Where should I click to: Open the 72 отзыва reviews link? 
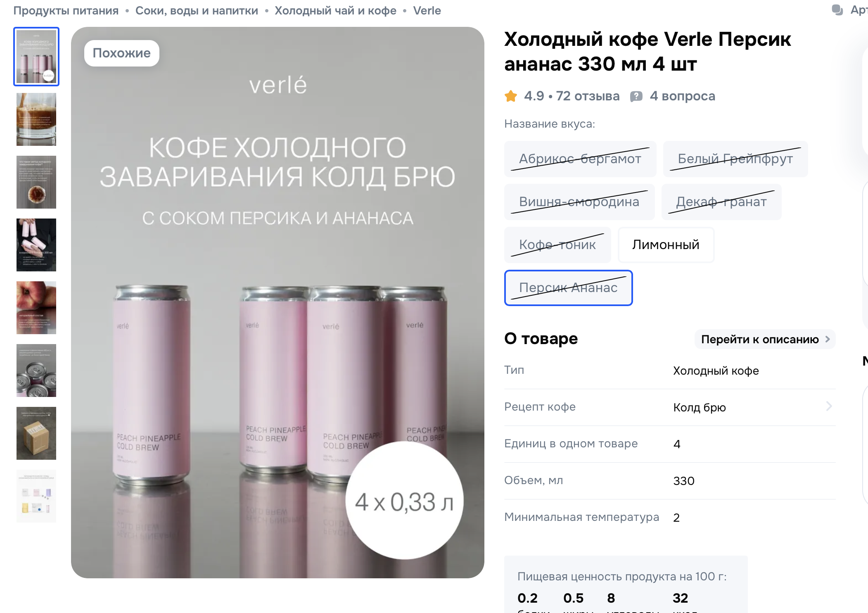pyautogui.click(x=588, y=96)
